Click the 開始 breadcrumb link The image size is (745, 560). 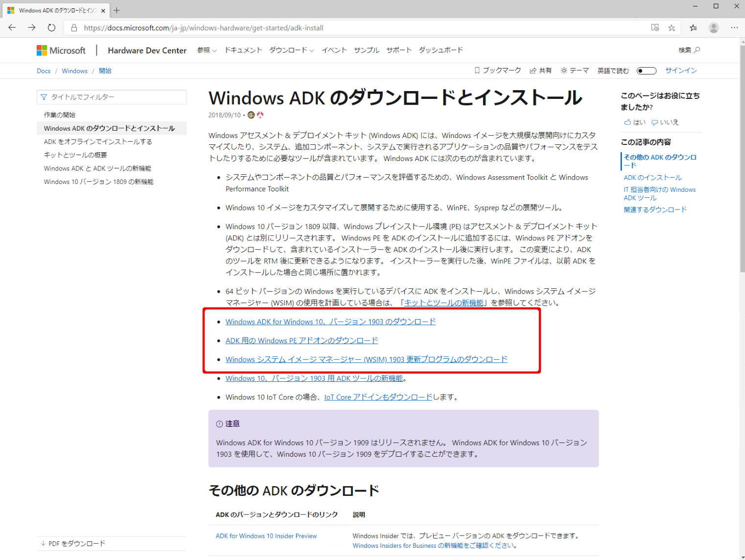click(x=105, y=71)
